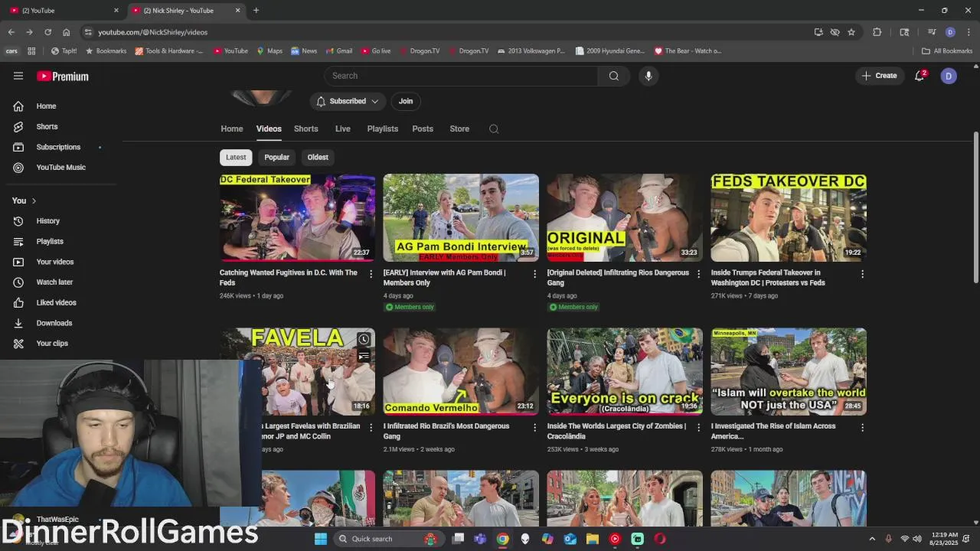The height and width of the screenshot is (551, 980).
Task: Search by voice using the microphone icon
Action: point(648,76)
